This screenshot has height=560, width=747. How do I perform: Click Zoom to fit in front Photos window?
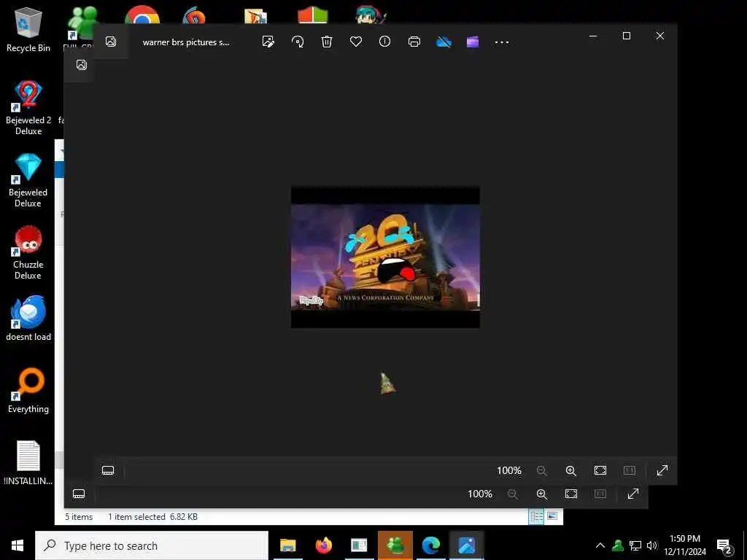point(600,471)
